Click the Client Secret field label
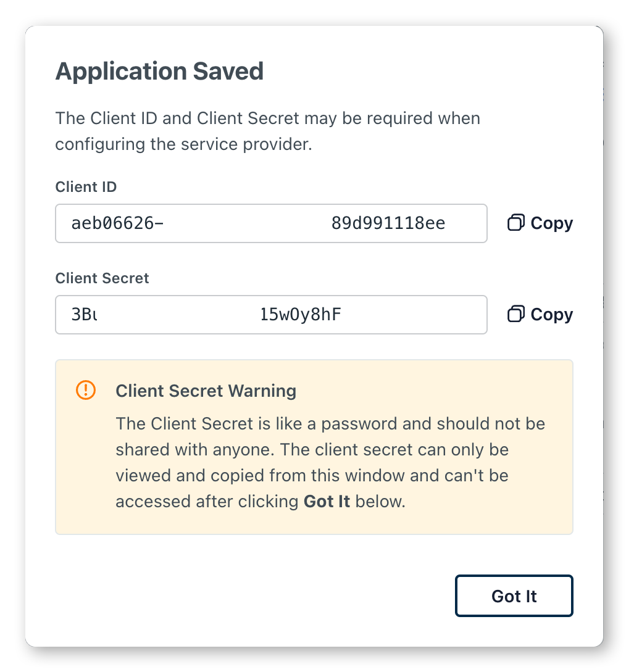The height and width of the screenshot is (672, 634). [102, 278]
